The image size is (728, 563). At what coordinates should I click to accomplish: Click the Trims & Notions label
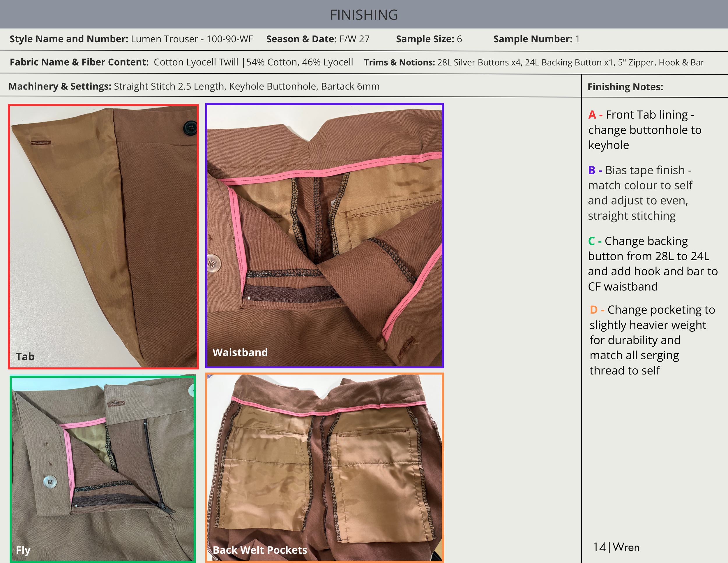[399, 62]
